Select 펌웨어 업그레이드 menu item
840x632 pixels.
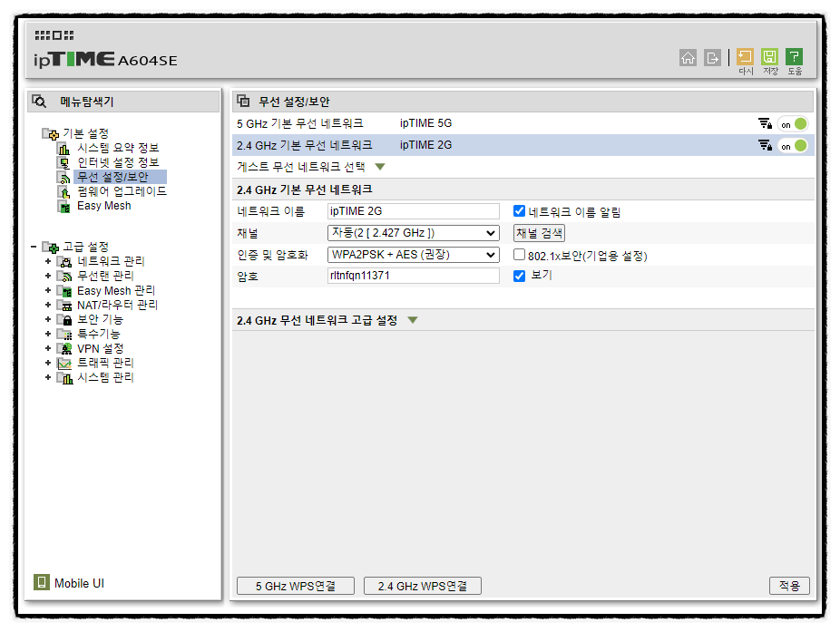[122, 191]
